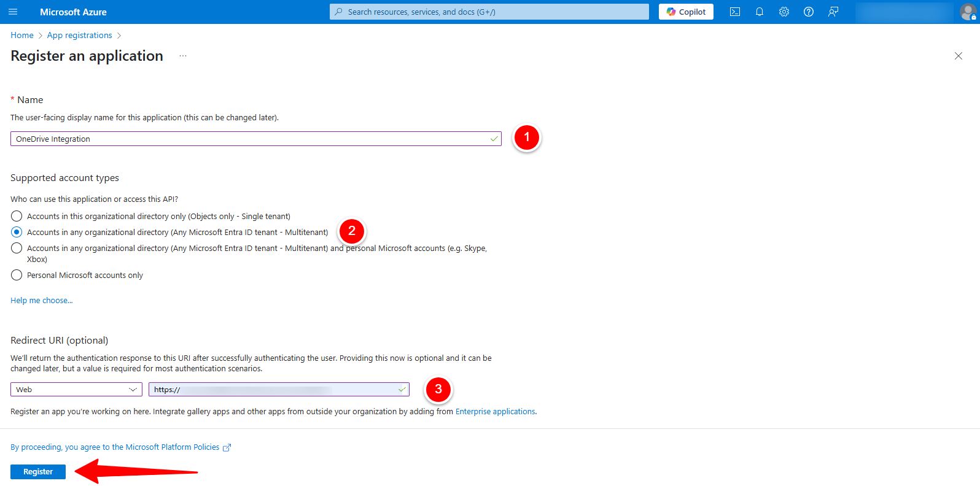Open the Azure portal hamburger menu
The width and height of the screenshot is (980, 486).
(13, 12)
